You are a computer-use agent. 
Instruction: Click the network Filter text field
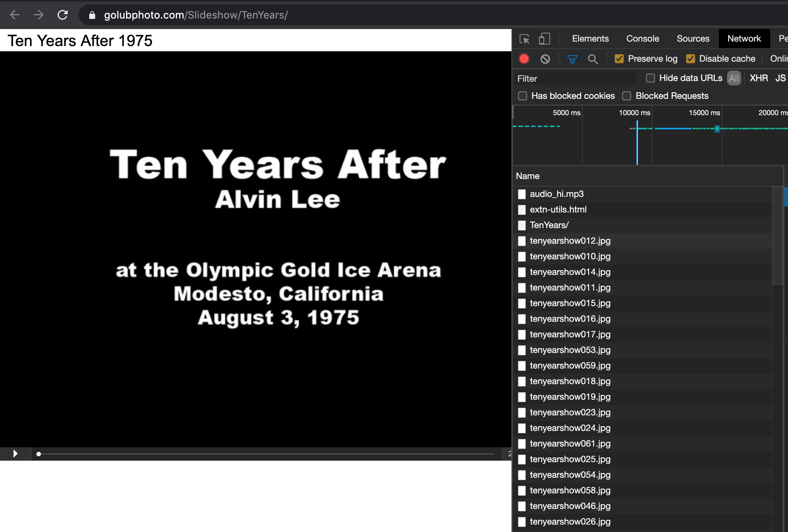pyautogui.click(x=574, y=78)
